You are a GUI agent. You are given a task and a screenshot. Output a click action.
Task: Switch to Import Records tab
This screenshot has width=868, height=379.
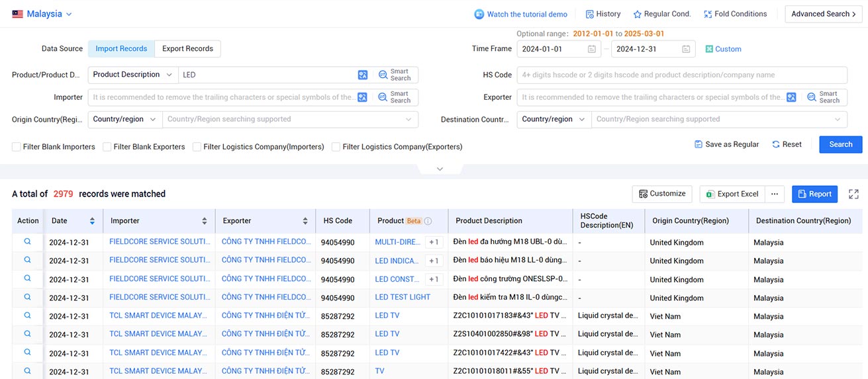click(121, 49)
